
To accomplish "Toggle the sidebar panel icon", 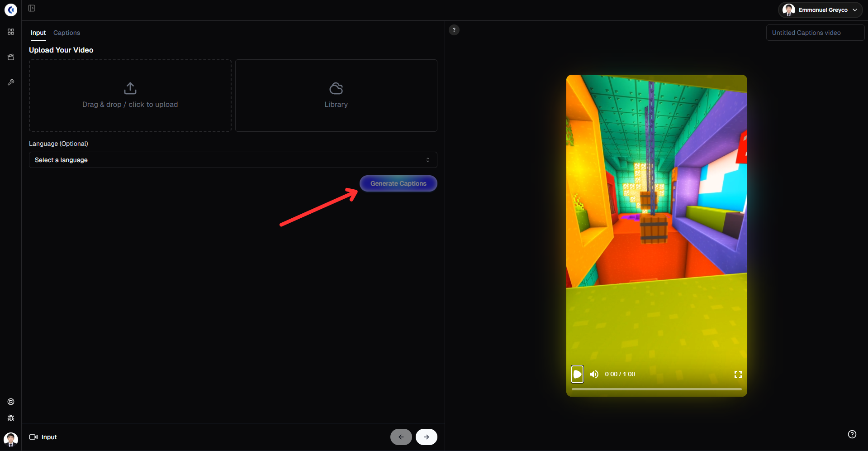I will (x=32, y=8).
